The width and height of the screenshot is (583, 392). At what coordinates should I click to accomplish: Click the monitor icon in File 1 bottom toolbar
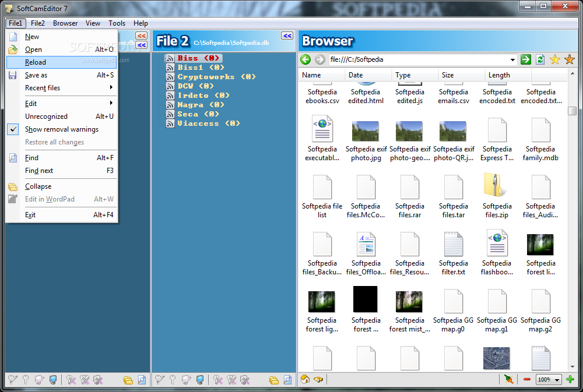(53, 380)
